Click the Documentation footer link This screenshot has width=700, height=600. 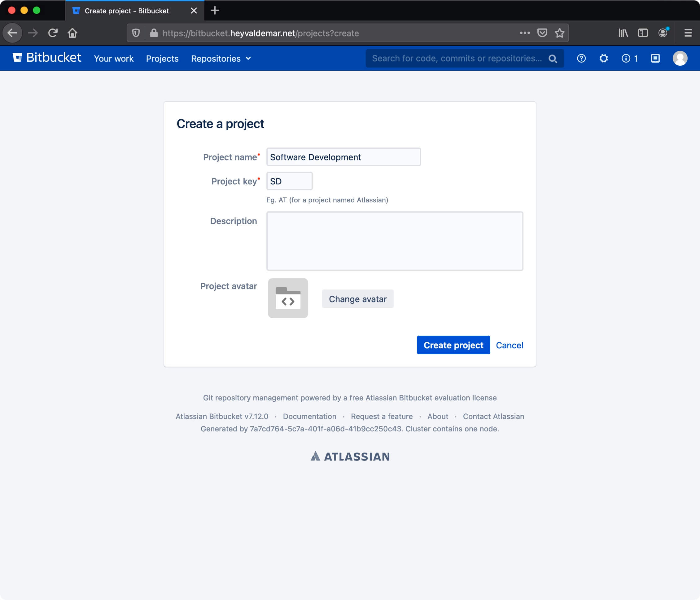(x=309, y=416)
